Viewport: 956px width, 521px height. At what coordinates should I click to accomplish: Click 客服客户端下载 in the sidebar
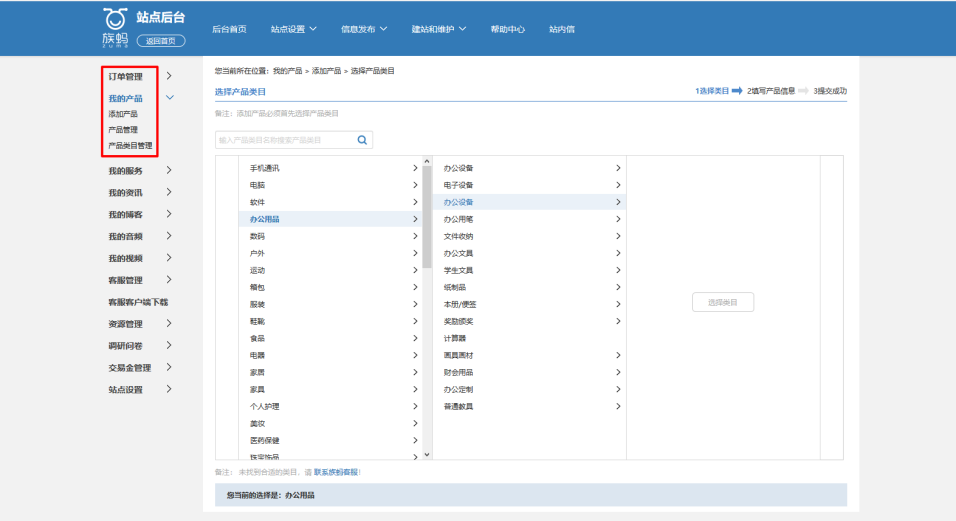point(138,302)
